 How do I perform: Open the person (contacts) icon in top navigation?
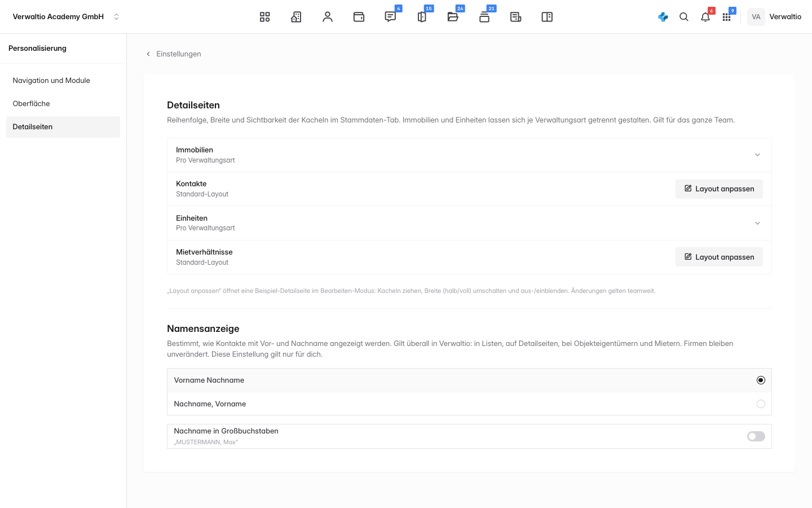(328, 17)
